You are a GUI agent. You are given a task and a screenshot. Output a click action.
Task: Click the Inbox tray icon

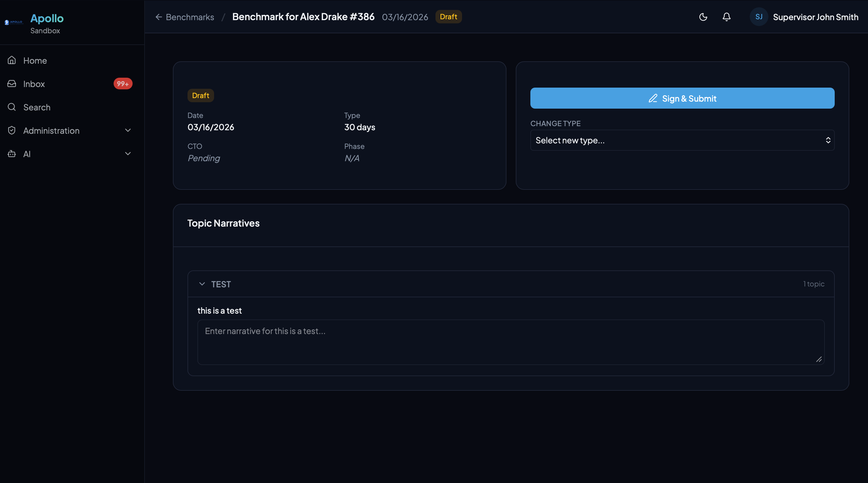coord(12,84)
